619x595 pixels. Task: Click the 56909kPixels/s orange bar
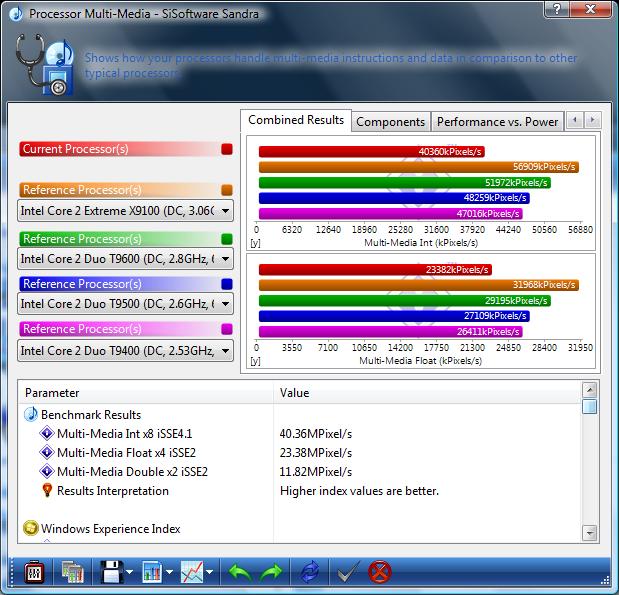[x=419, y=167]
